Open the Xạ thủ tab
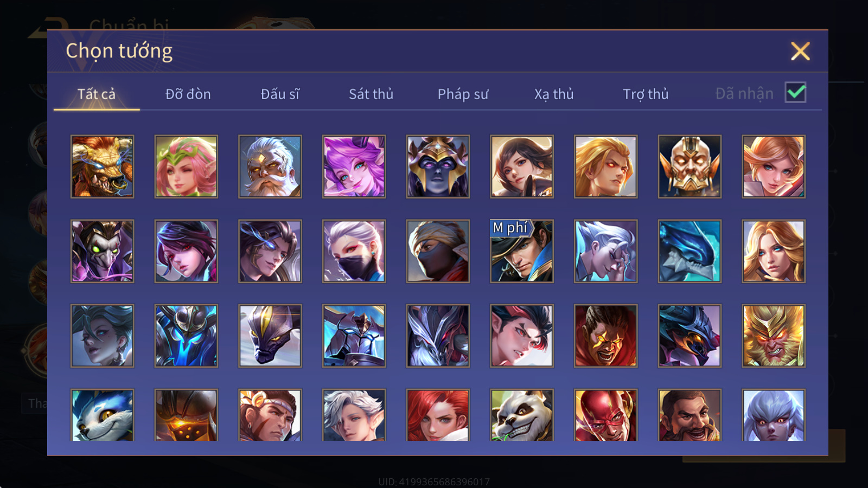 click(x=554, y=94)
